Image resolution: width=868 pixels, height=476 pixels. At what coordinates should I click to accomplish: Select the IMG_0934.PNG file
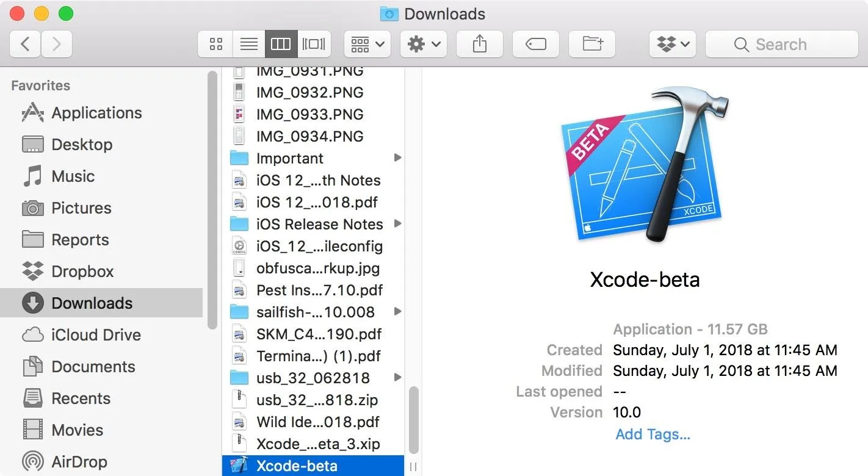pos(313,136)
